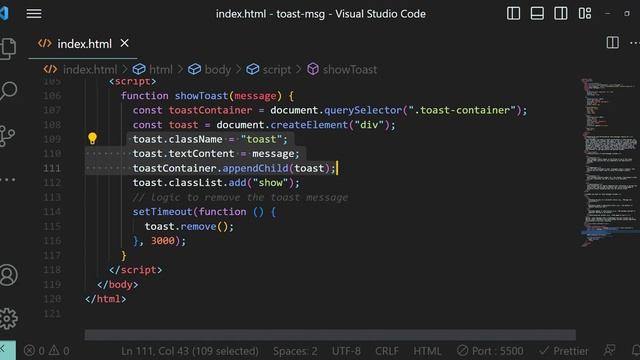Close the index.html tab
Screen dimensions: 640x360
124,43
